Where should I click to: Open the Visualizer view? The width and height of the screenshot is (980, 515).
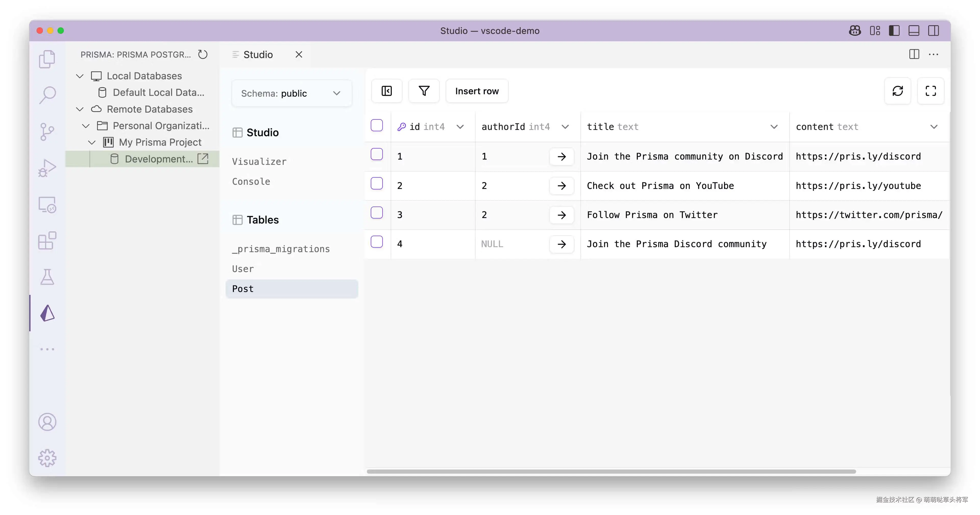(x=259, y=161)
